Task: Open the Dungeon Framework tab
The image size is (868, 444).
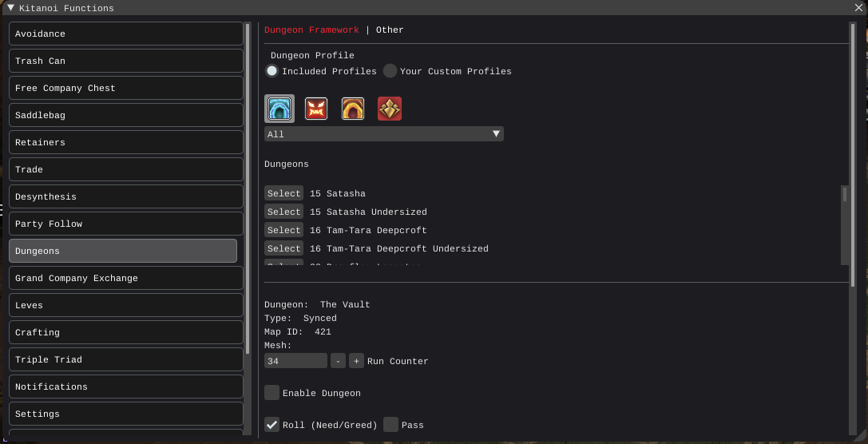Action: coord(311,30)
